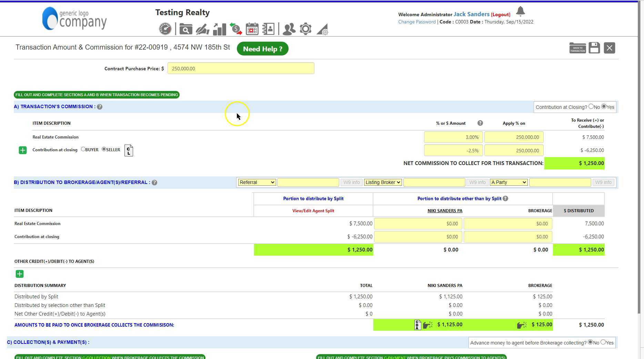This screenshot has width=644, height=359.
Task: Click the dollar exchange arrows icon
Action: coord(236,29)
